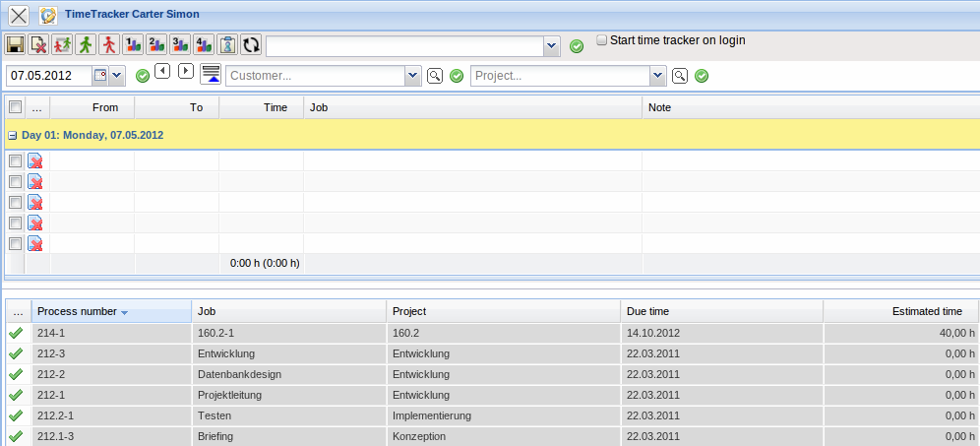The image size is (980, 446).
Task: Collapse the Day 01 Monday group
Action: tap(13, 135)
